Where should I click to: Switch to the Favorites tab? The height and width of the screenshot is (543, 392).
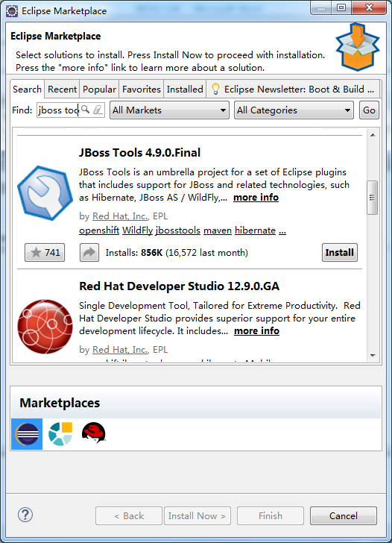coord(141,90)
